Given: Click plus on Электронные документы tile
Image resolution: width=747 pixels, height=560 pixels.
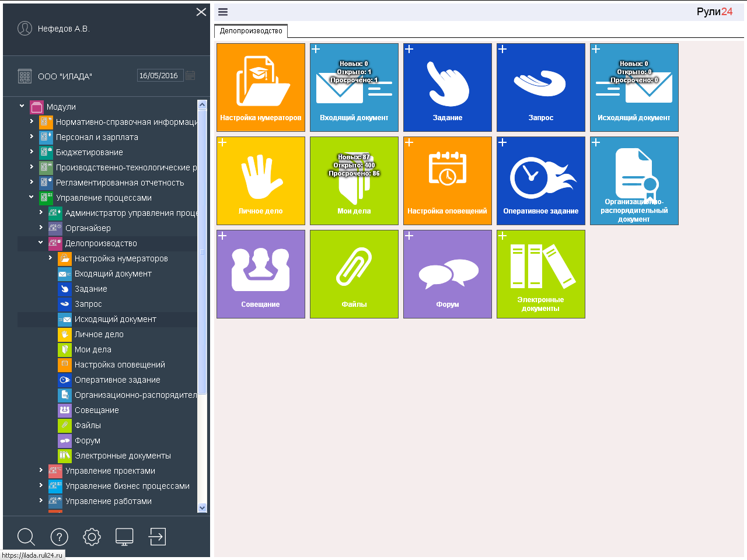Looking at the screenshot, I should point(502,236).
